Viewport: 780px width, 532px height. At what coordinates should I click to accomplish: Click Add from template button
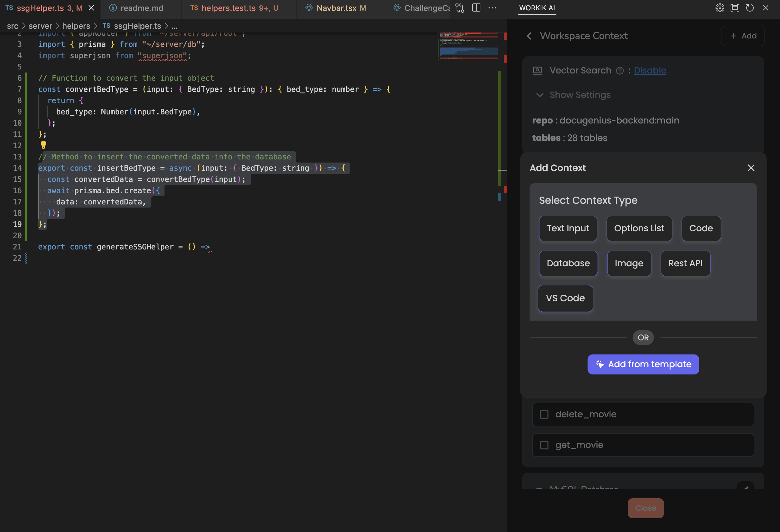643,364
